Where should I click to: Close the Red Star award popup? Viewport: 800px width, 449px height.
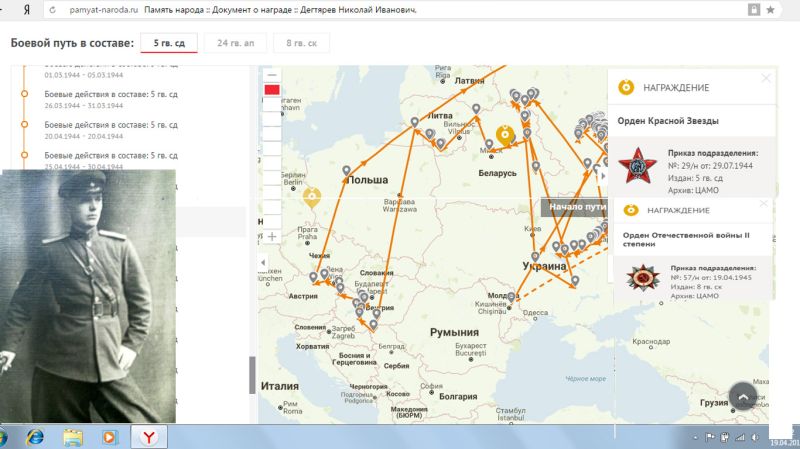point(766,78)
